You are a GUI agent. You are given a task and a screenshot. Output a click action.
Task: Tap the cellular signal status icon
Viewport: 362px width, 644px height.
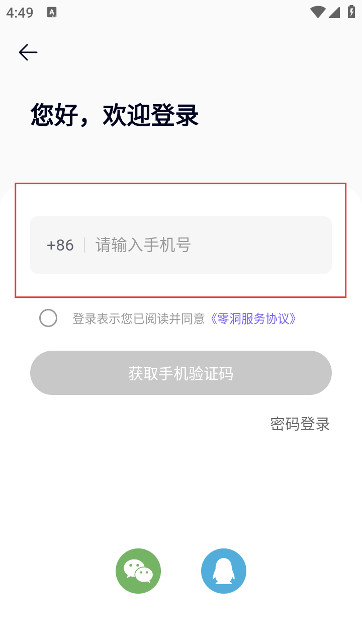click(334, 12)
